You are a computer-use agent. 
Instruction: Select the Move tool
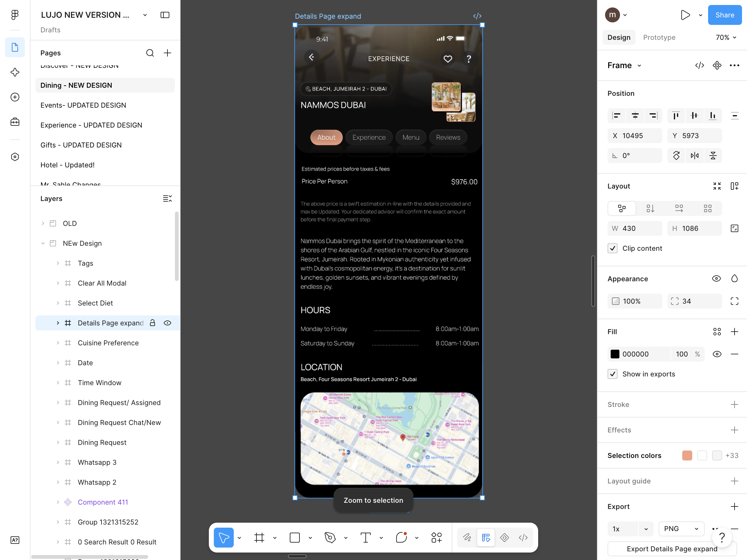tap(223, 537)
